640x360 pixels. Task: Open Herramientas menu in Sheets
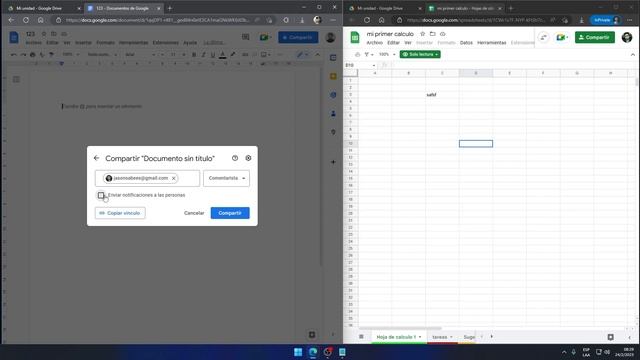(491, 43)
